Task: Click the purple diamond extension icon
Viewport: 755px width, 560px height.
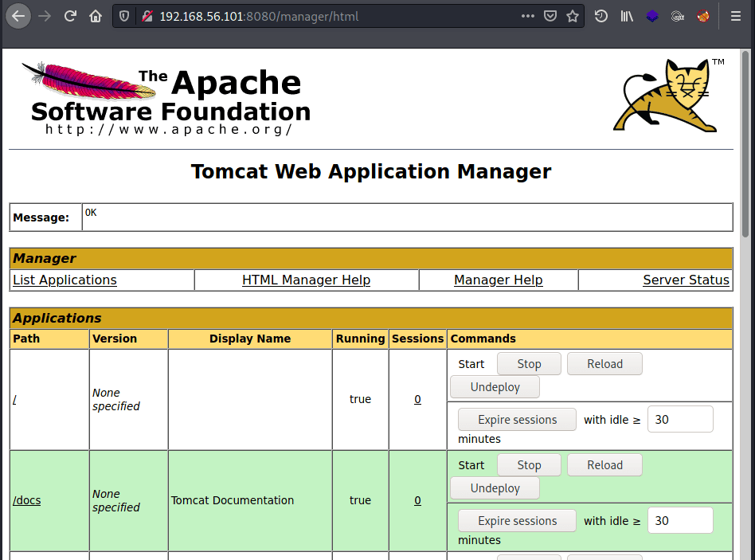Action: [x=652, y=17]
